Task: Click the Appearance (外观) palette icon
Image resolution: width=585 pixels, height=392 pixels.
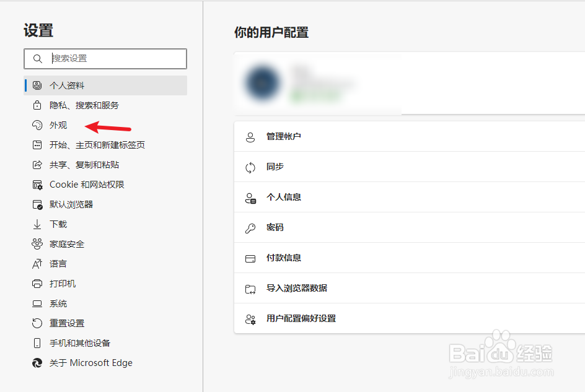Action: click(x=37, y=125)
